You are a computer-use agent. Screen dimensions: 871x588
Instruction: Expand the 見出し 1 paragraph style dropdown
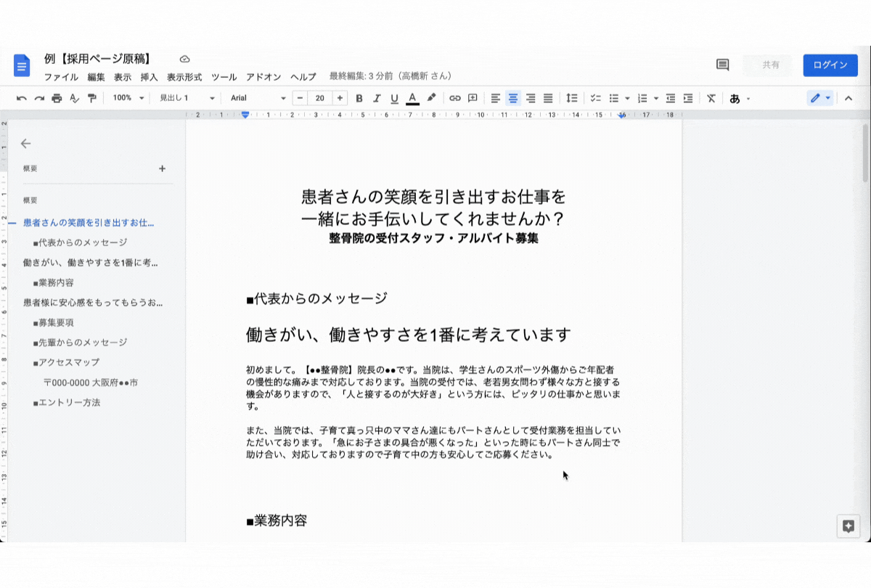coord(187,98)
